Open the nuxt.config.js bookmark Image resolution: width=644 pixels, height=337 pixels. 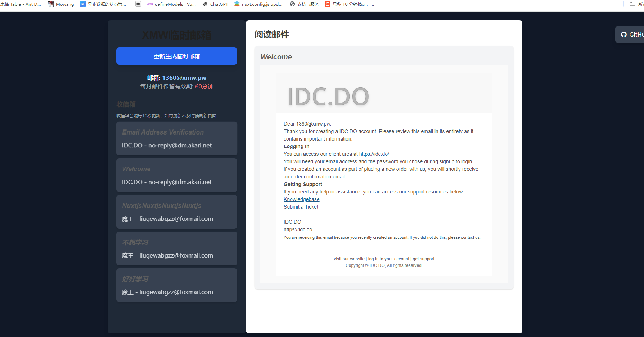pos(258,4)
